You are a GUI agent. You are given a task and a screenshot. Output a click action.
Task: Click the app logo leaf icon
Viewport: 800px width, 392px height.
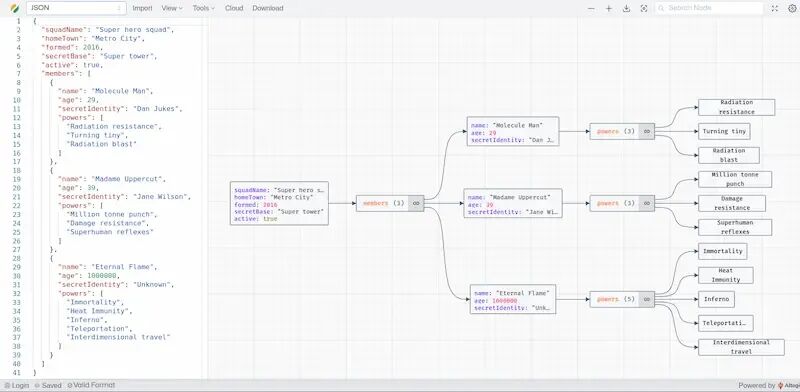(15, 8)
